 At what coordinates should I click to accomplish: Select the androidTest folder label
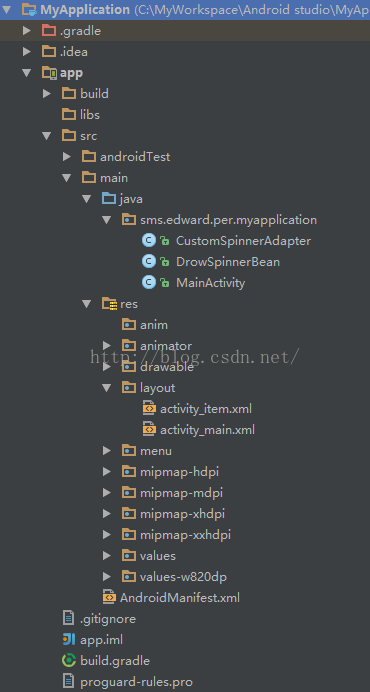[135, 157]
